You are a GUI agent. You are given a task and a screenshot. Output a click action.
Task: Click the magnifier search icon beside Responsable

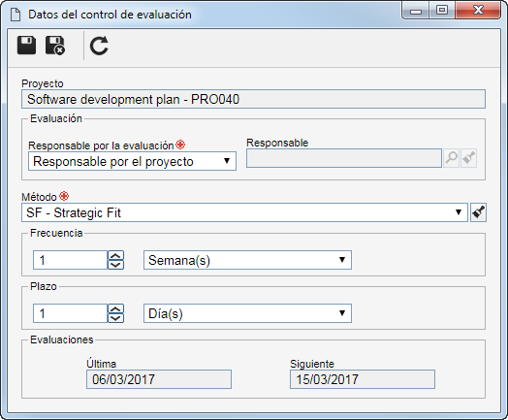(452, 158)
